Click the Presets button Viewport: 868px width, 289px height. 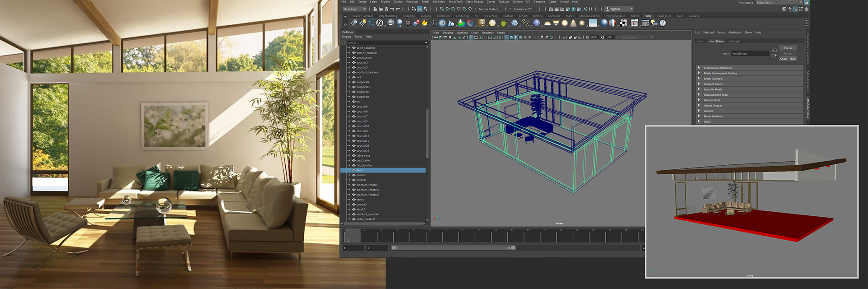788,53
